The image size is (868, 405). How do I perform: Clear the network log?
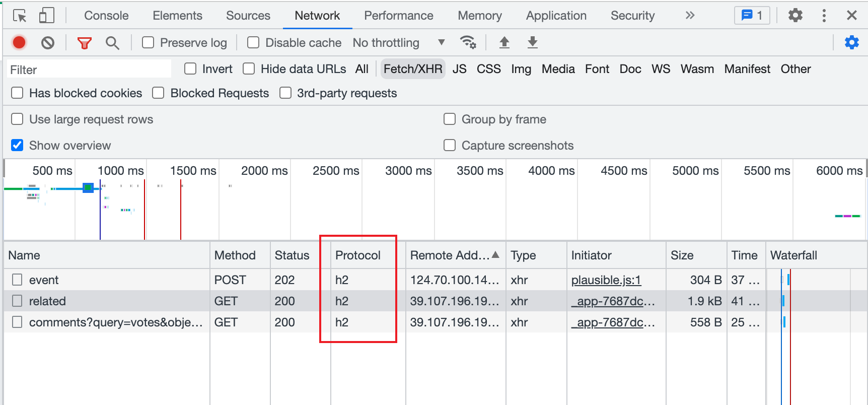point(48,43)
